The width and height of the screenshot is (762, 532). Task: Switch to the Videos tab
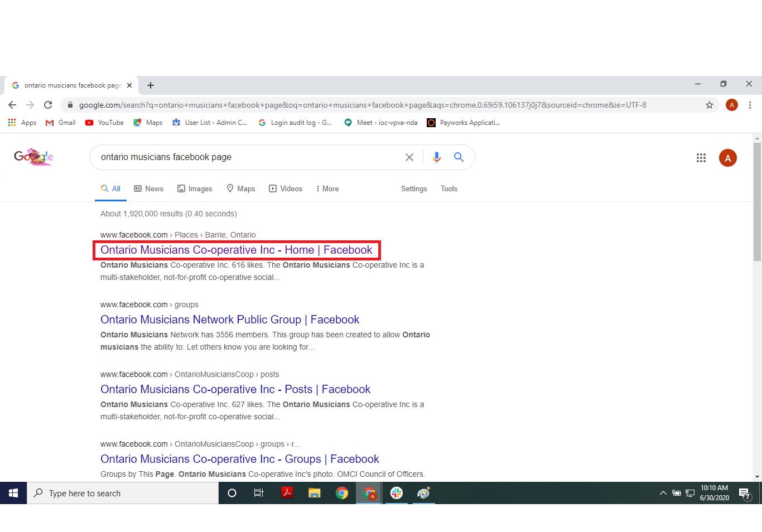click(x=286, y=189)
